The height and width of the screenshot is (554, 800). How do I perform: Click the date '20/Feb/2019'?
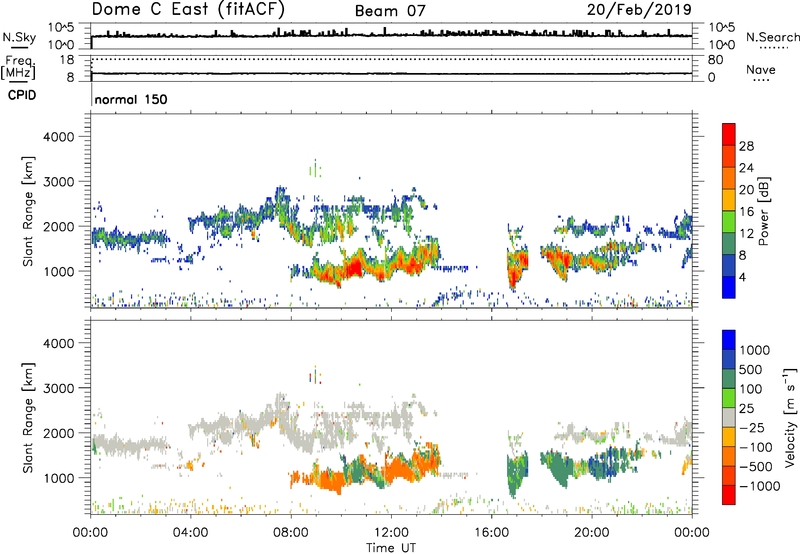[x=639, y=9]
